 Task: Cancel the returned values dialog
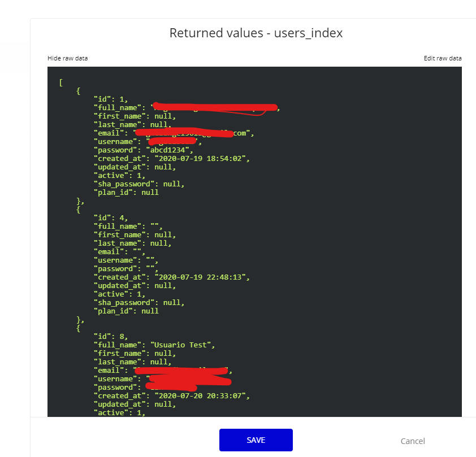coord(413,441)
